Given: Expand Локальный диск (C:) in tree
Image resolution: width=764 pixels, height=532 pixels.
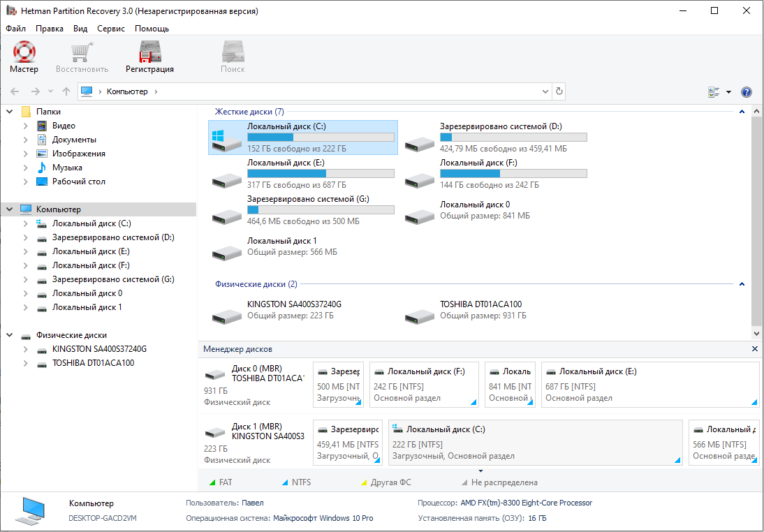Looking at the screenshot, I should [25, 223].
